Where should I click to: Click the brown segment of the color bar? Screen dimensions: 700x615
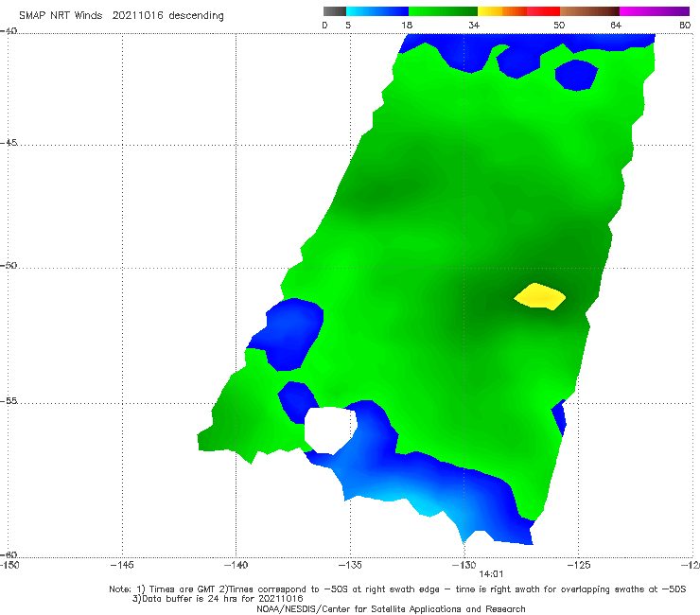pyautogui.click(x=589, y=11)
